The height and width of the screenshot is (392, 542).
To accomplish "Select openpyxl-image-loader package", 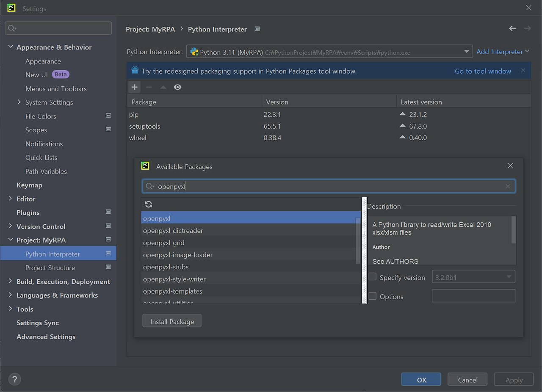I will pyautogui.click(x=251, y=255).
